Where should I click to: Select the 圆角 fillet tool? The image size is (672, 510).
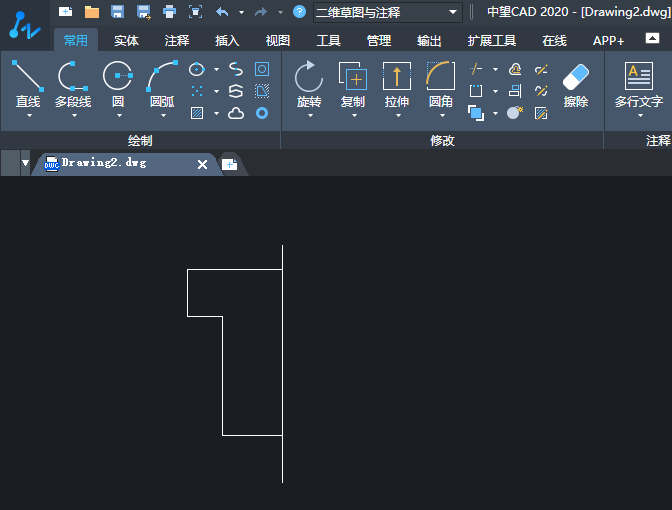(441, 84)
